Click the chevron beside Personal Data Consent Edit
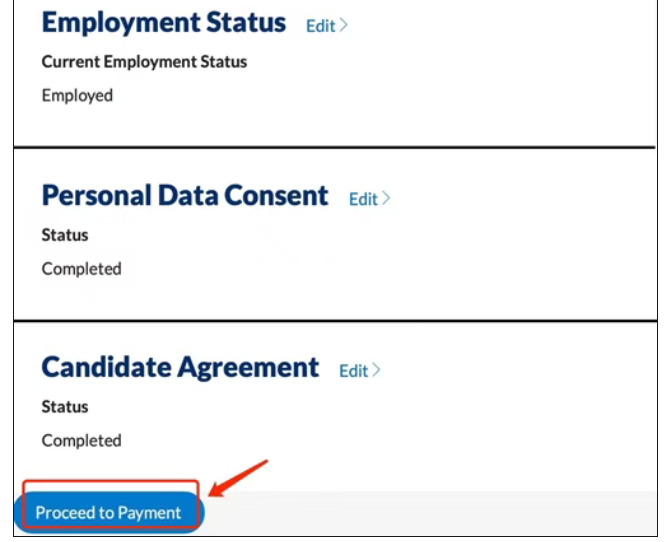This screenshot has width=664, height=542. point(386,199)
